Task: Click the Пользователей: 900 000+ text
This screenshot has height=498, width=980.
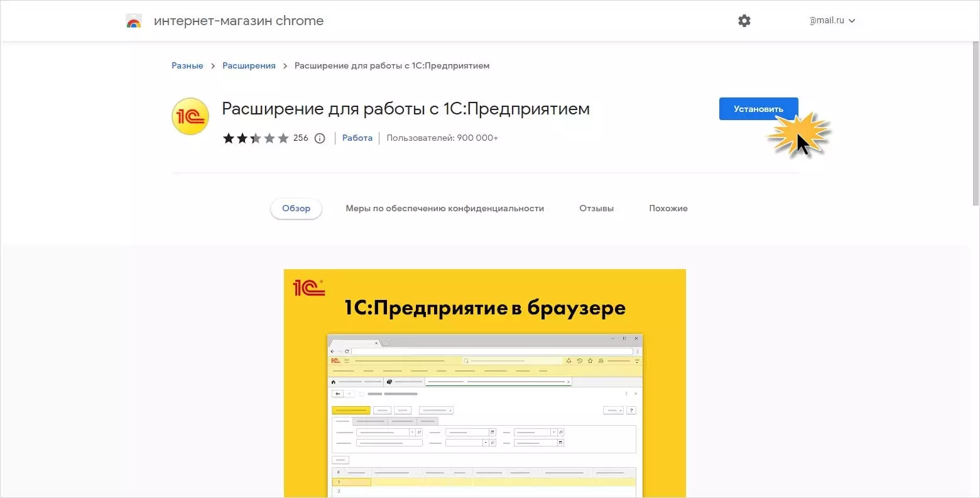Action: (x=442, y=138)
